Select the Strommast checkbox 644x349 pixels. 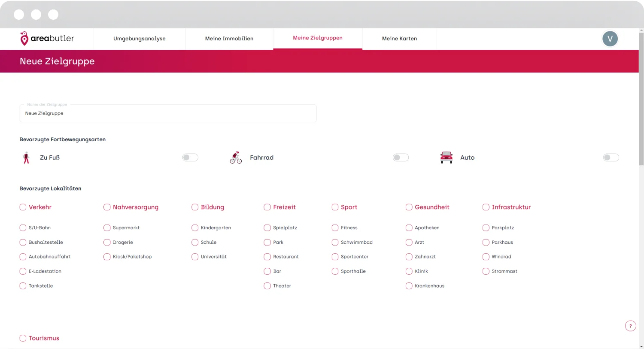486,271
